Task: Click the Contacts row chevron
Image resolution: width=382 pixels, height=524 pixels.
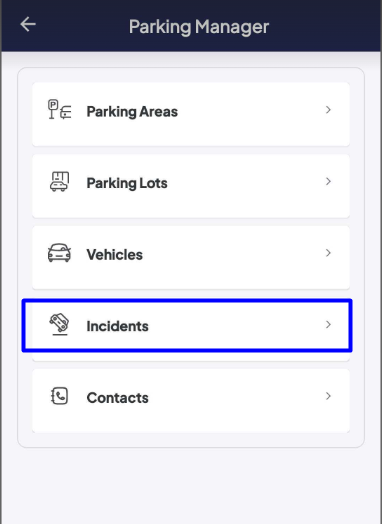Action: [328, 396]
